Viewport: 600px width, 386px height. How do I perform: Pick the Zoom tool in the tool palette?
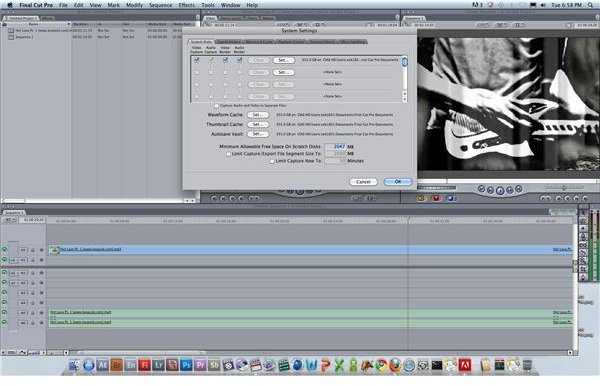(583, 261)
